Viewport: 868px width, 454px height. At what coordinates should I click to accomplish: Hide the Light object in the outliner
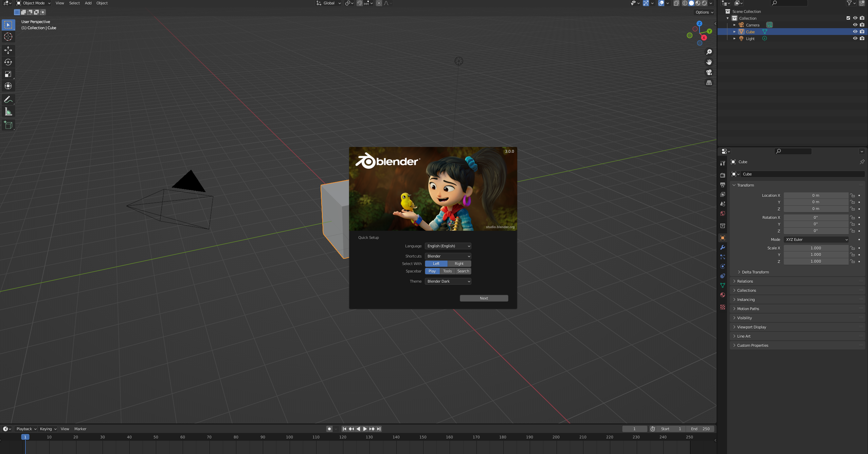(855, 38)
